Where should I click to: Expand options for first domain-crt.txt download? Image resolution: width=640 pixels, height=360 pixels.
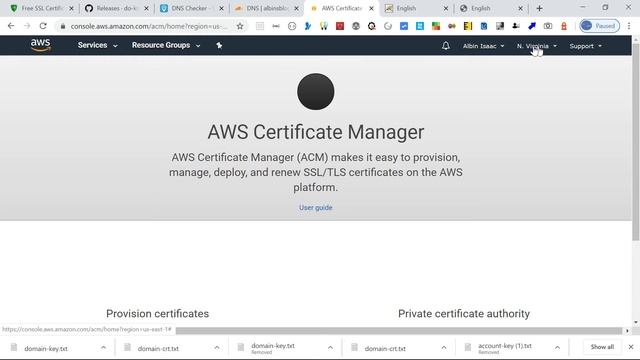[x=217, y=348]
